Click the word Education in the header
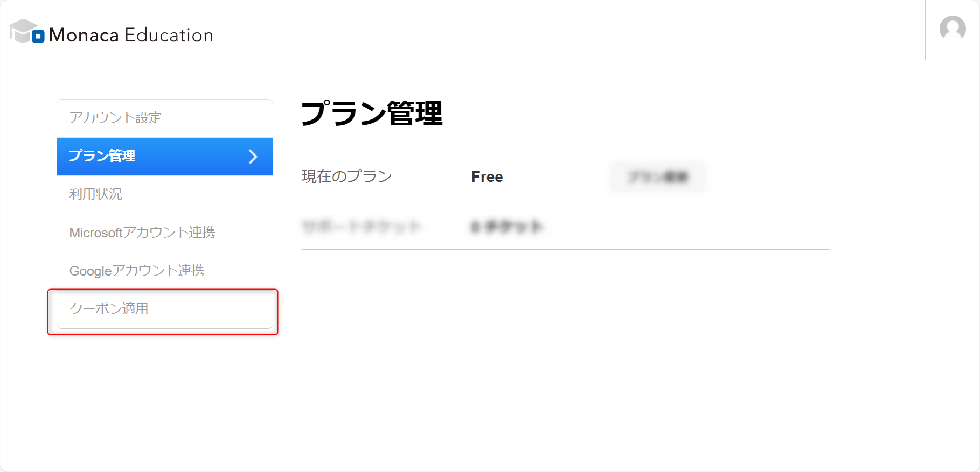This screenshot has width=980, height=472. tap(169, 36)
